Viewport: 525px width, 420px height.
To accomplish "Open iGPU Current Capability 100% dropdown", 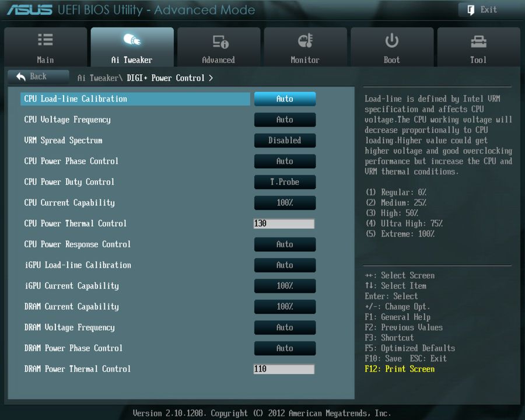I will (285, 286).
